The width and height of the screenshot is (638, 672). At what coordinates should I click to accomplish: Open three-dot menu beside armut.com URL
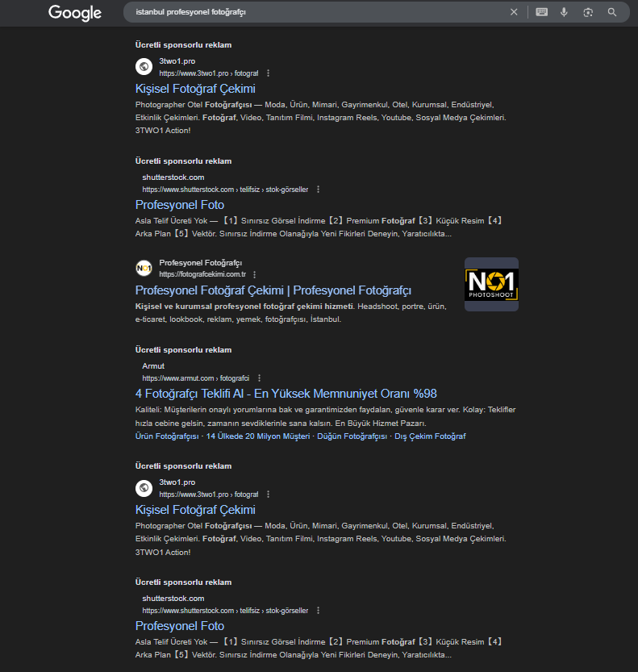click(259, 378)
